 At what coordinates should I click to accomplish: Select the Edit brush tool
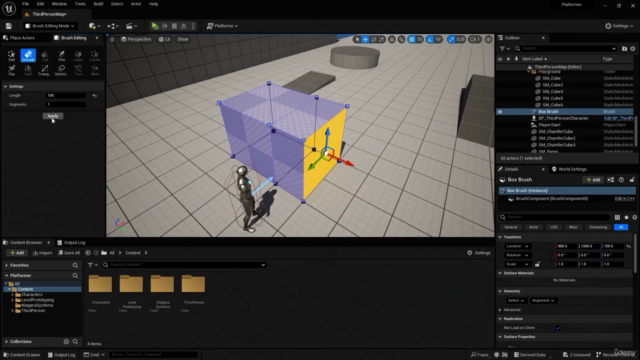click(11, 56)
